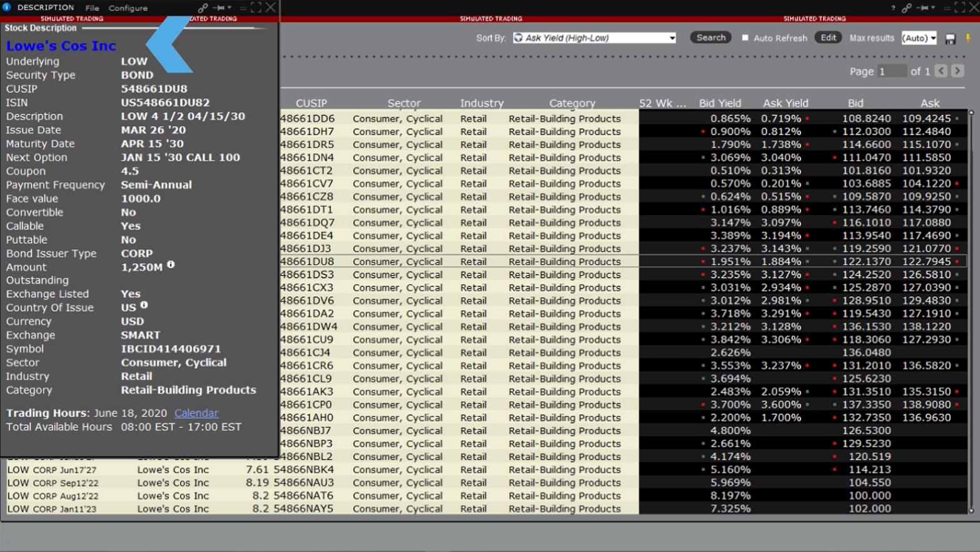The image size is (980, 552).
Task: Click the Page number input field
Action: pyautogui.click(x=892, y=71)
